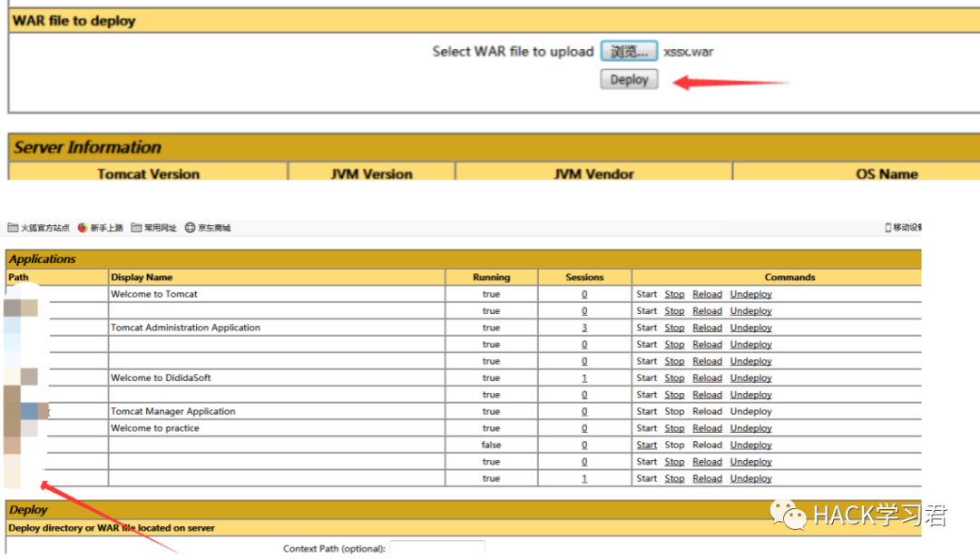
Task: Reload the Welcome to practice application
Action: pos(707,428)
